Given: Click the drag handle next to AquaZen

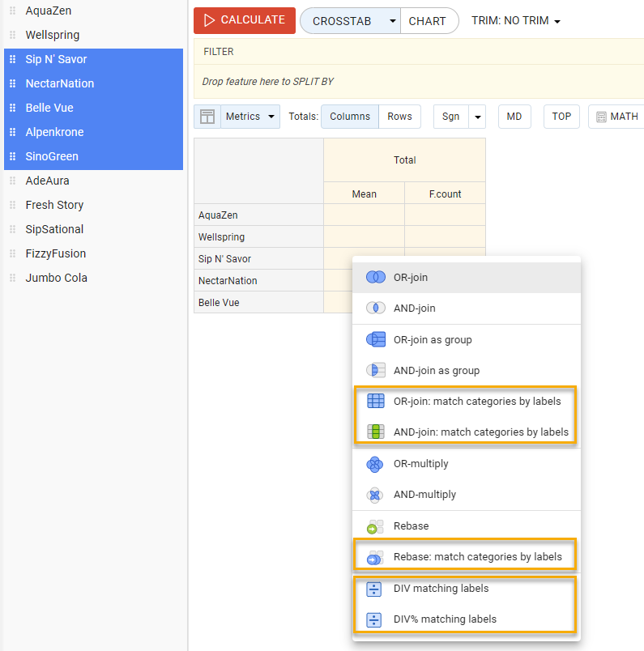Looking at the screenshot, I should pos(12,11).
